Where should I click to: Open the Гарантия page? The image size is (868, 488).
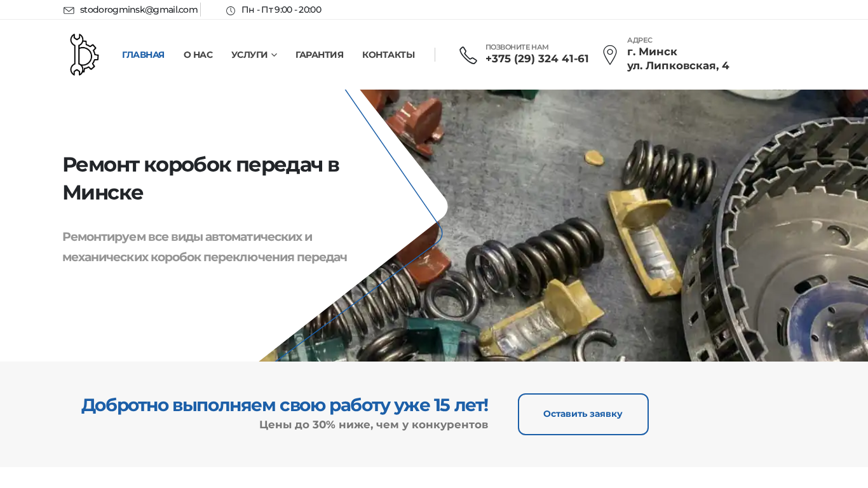tap(320, 55)
